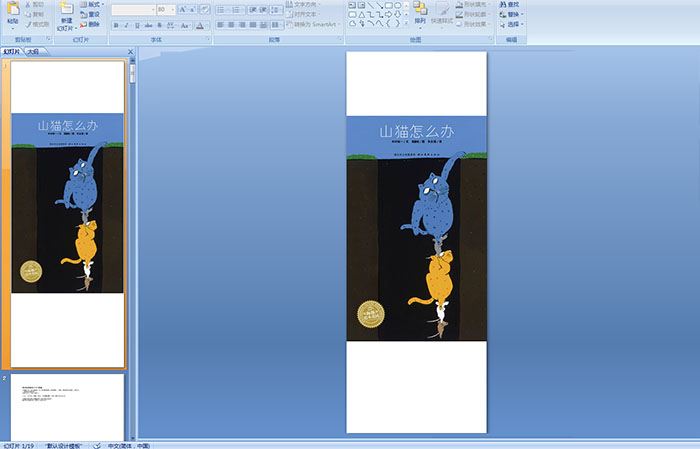Pick the straight line shape
The image size is (700, 449).
tap(371, 5)
